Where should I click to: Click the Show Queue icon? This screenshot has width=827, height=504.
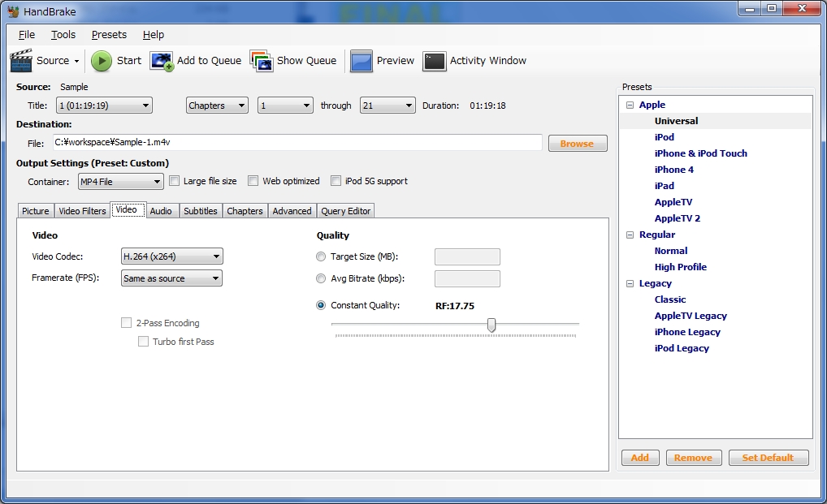262,61
